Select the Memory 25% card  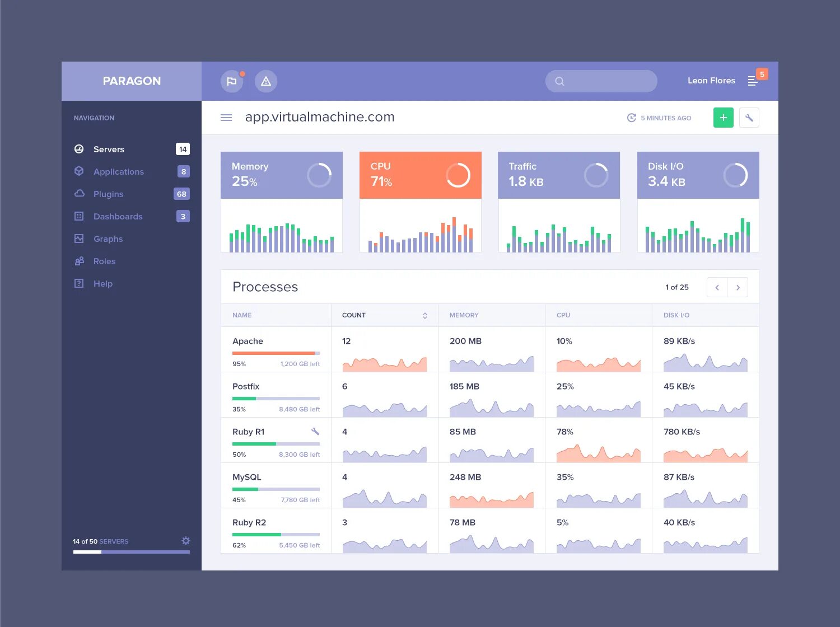coord(282,175)
